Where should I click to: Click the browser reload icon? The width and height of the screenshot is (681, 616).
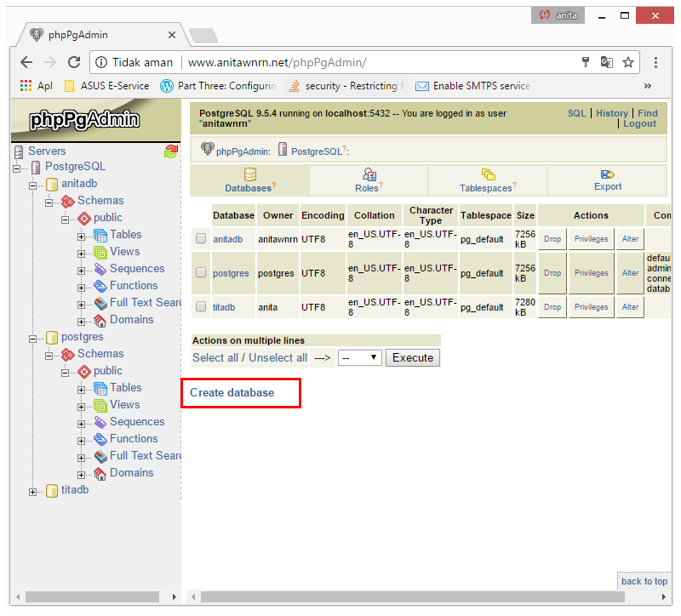coord(74,62)
